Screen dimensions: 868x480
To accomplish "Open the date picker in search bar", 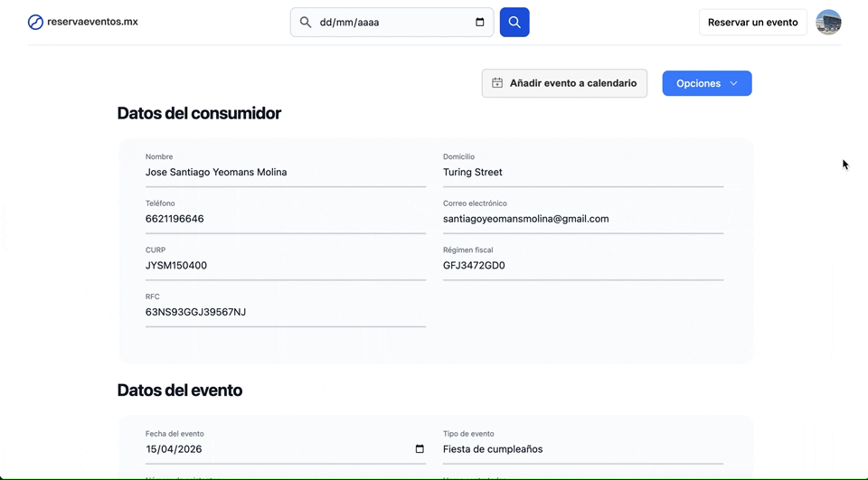I will [479, 23].
